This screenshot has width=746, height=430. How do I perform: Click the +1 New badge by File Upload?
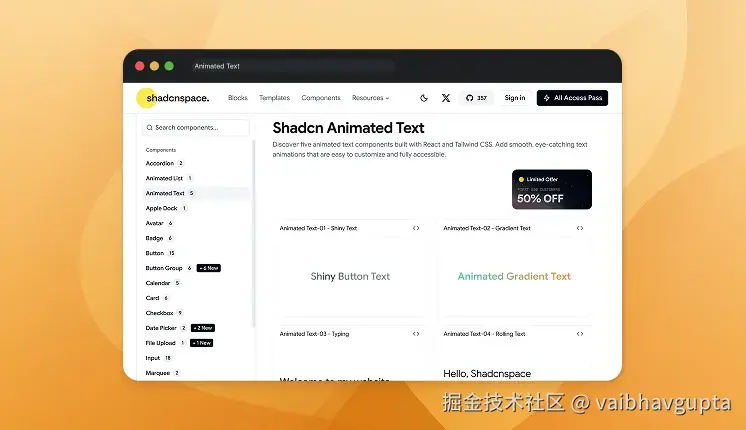(201, 343)
